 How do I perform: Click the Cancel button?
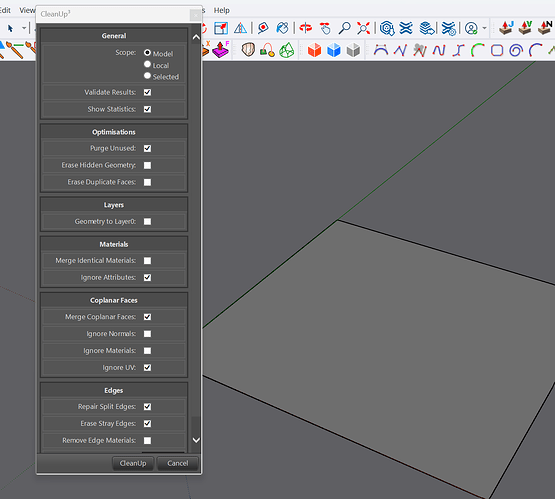pyautogui.click(x=178, y=463)
